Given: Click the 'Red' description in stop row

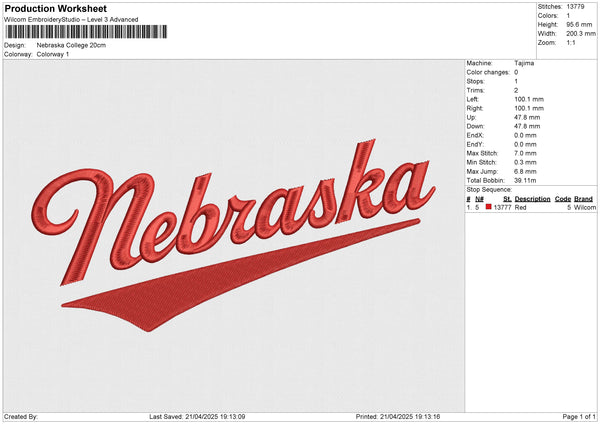Looking at the screenshot, I should pyautogui.click(x=520, y=207).
